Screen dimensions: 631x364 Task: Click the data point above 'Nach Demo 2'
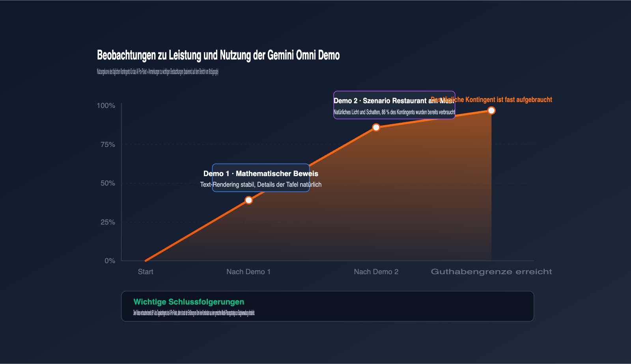click(376, 127)
